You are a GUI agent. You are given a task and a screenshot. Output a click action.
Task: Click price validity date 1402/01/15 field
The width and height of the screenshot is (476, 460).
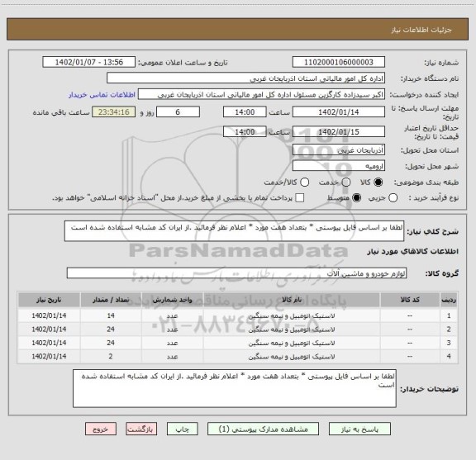(339, 131)
